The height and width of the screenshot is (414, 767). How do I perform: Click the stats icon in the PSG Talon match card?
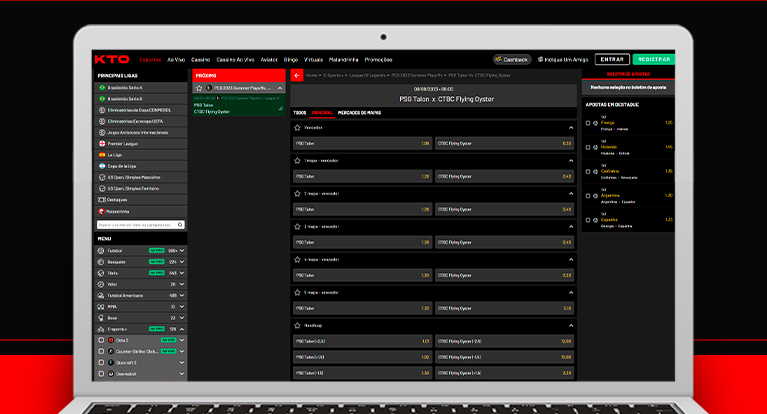pos(281,109)
